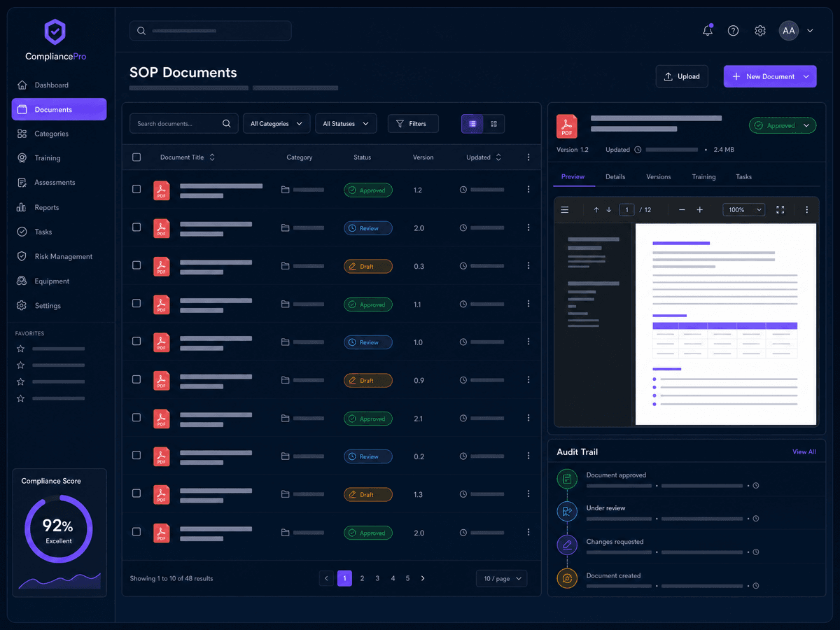The width and height of the screenshot is (840, 630).
Task: Open Dashboard in the sidebar
Action: [x=59, y=85]
